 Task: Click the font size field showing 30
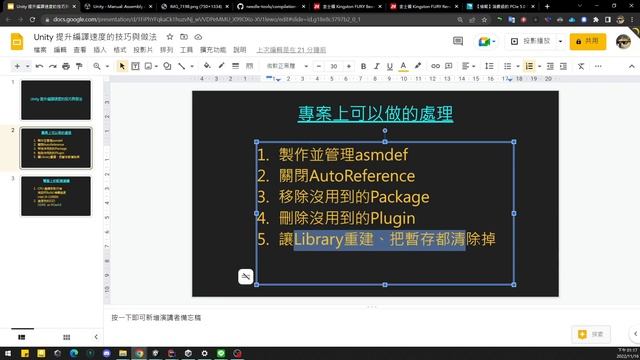point(334,66)
